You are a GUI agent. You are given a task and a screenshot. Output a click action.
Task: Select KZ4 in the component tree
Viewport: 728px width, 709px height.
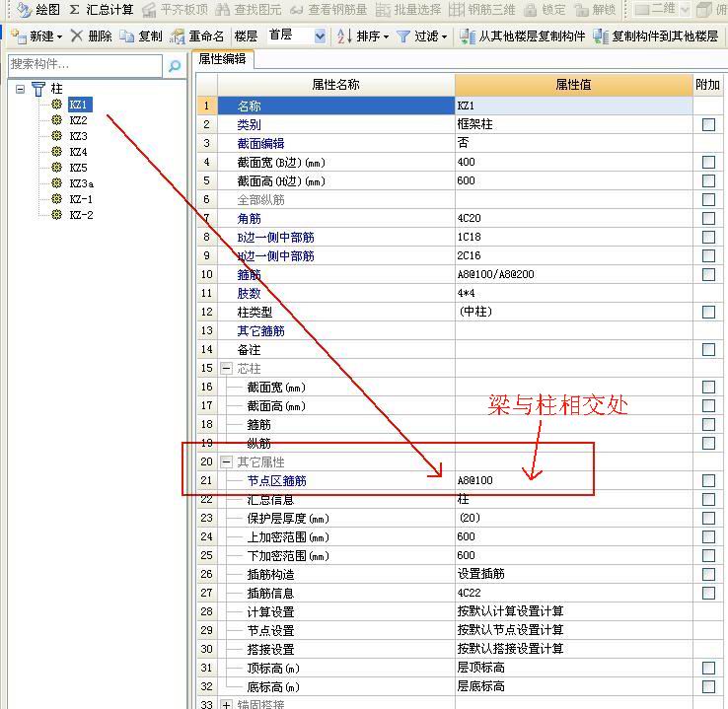(79, 152)
